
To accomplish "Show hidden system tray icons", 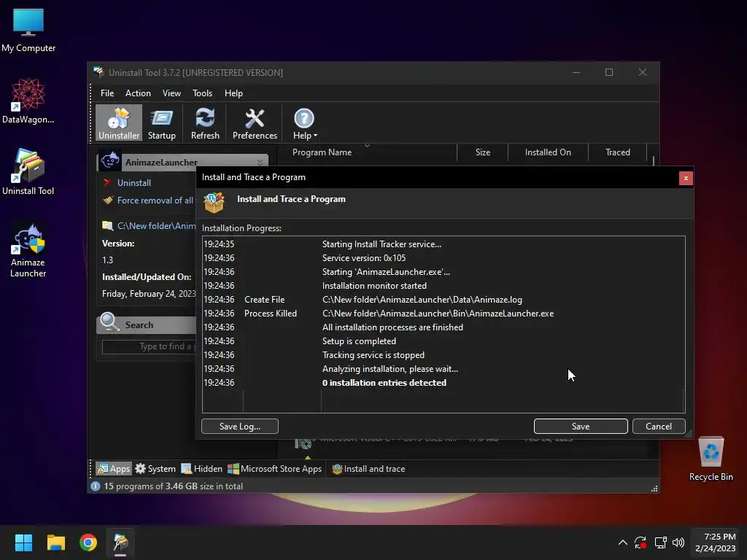I will [x=623, y=542].
